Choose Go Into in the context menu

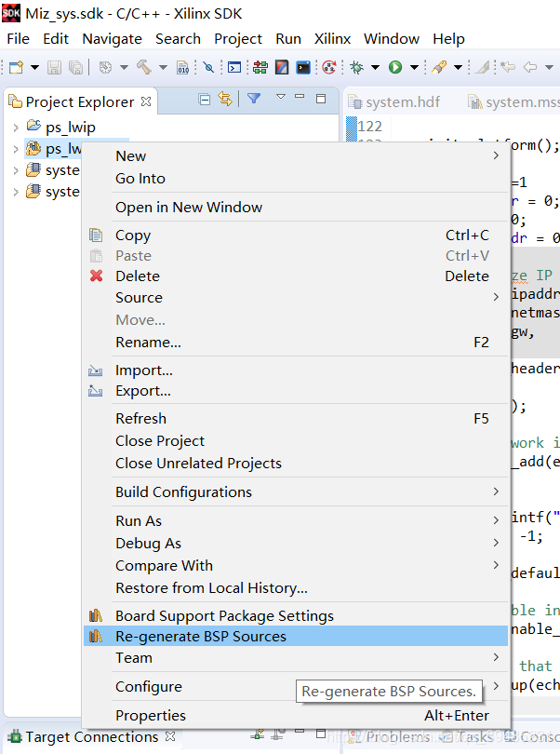296,179
